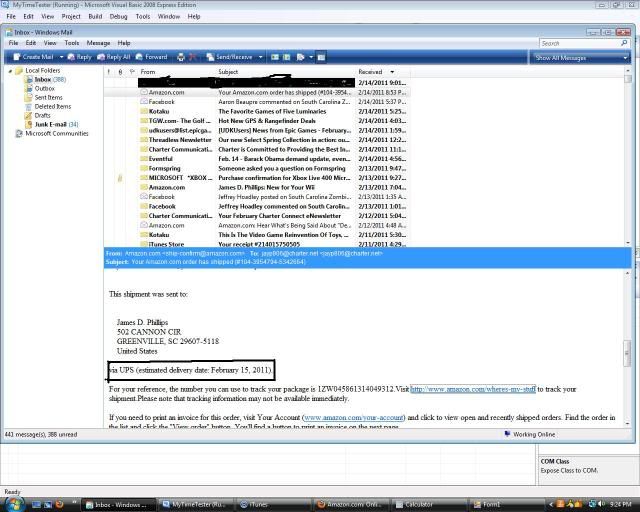This screenshot has width=640, height=512.
Task: Select the Inbox folder
Action: [45, 80]
